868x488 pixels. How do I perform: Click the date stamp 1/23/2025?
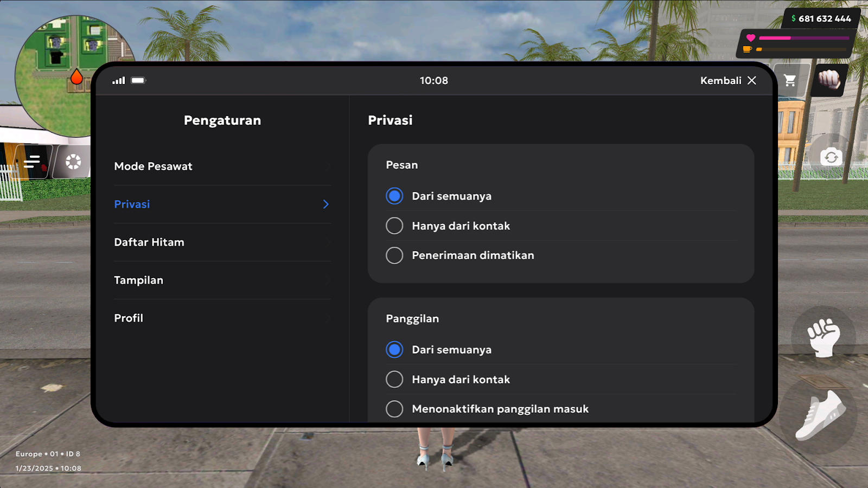click(x=34, y=468)
